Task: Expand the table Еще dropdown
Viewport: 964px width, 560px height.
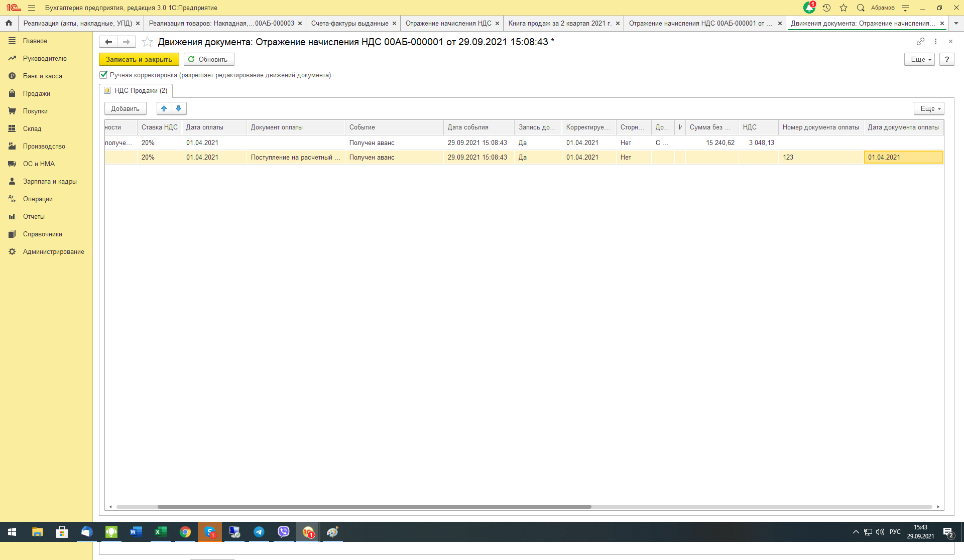Action: tap(929, 108)
